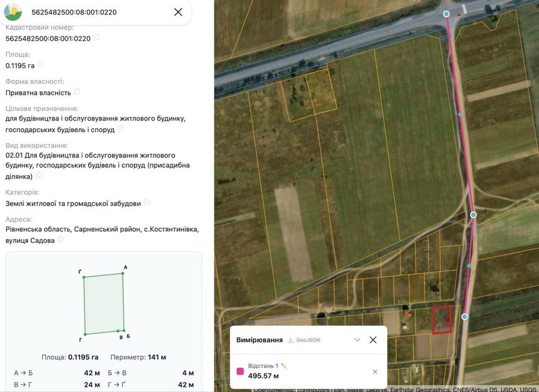Click the 'Периметр: 141 м' text
The height and width of the screenshot is (392, 539).
pyautogui.click(x=138, y=357)
